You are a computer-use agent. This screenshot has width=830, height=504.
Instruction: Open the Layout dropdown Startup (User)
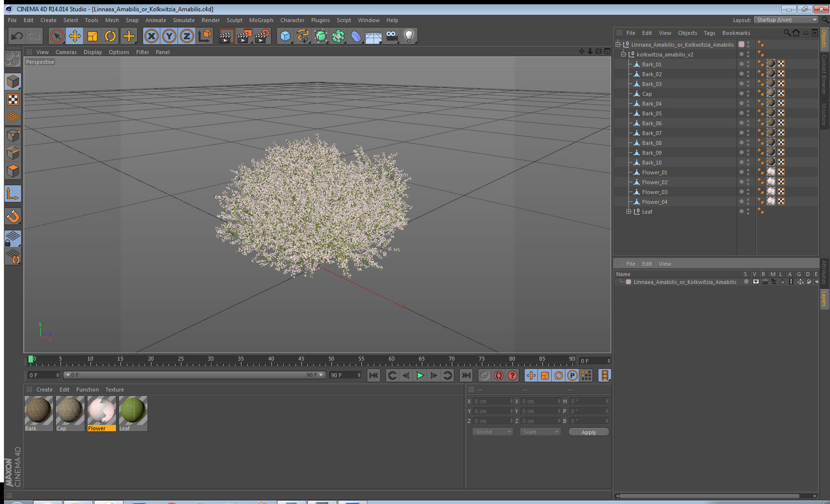pos(786,20)
